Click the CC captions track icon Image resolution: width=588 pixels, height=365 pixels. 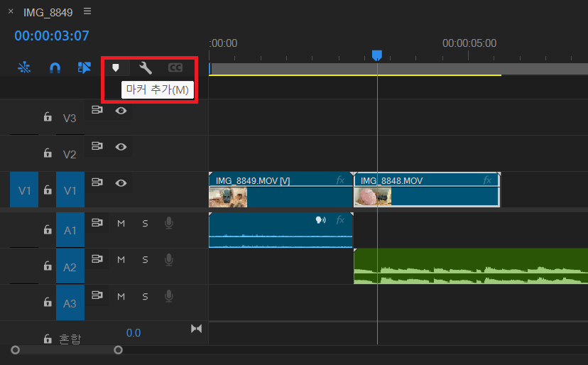(175, 67)
